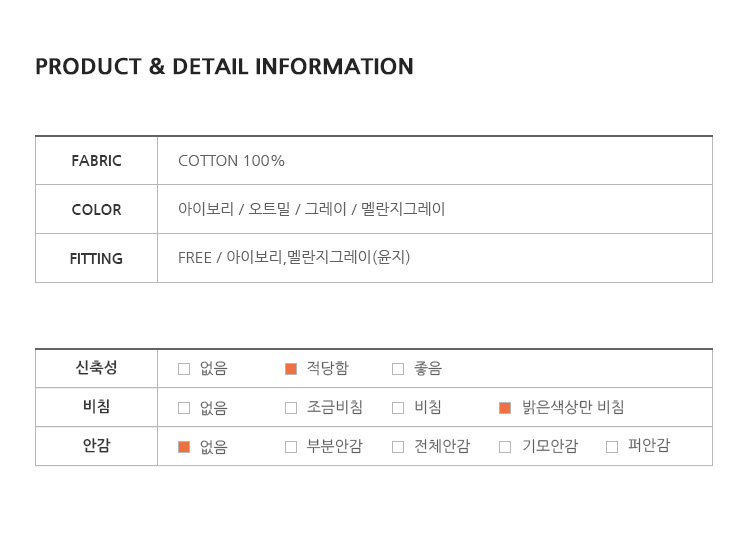This screenshot has height=558, width=750.
Task: Select the 전체안감 checkbox
Action: 398,447
